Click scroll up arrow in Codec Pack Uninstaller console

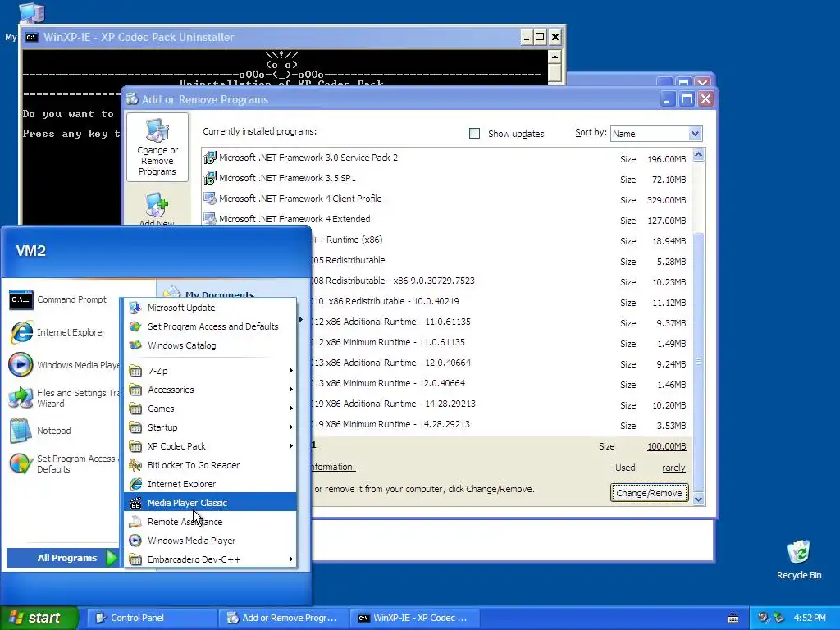(x=555, y=57)
